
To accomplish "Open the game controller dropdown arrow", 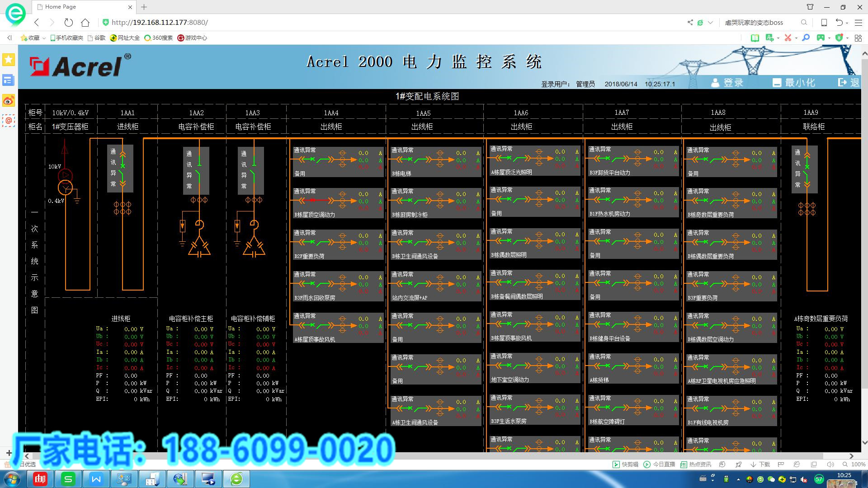I will click(x=829, y=38).
